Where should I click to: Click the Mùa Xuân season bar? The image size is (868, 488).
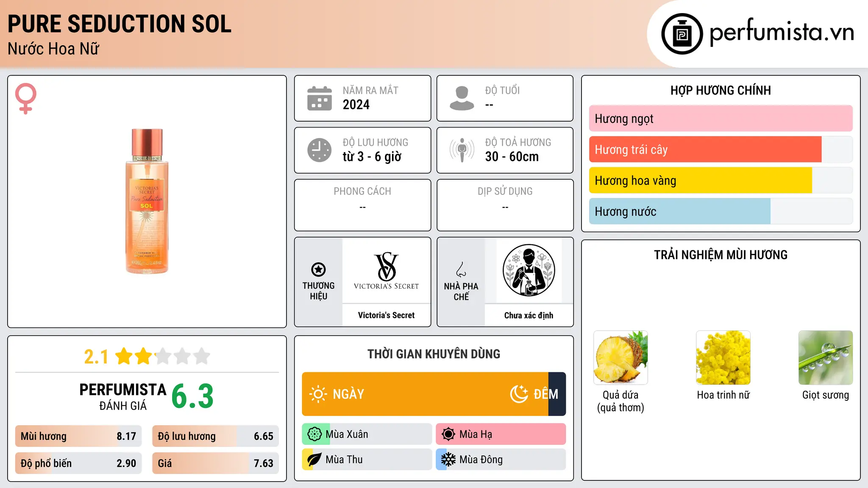(x=367, y=434)
